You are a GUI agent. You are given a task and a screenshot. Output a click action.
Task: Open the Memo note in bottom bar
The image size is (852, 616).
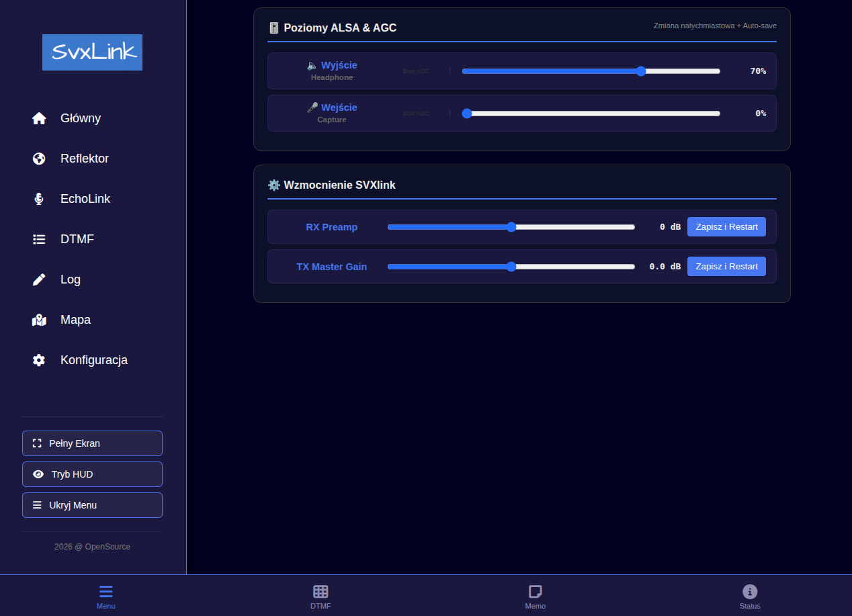click(535, 592)
